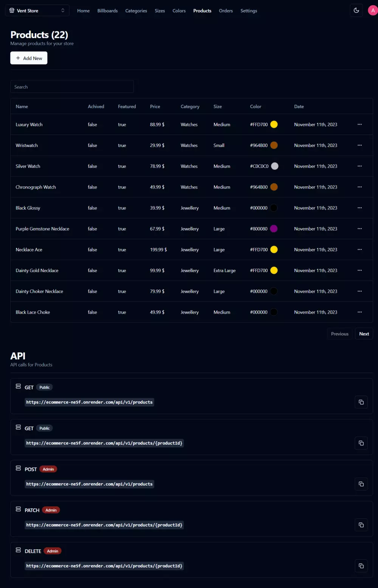This screenshot has height=588, width=378.
Task: Toggle dark mode with moon icon
Action: coord(356,11)
